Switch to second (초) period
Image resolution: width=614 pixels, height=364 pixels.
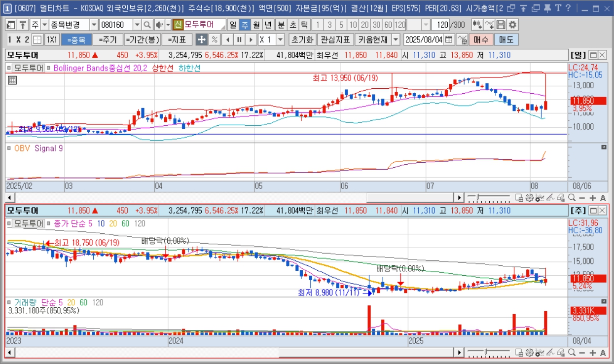click(x=293, y=25)
